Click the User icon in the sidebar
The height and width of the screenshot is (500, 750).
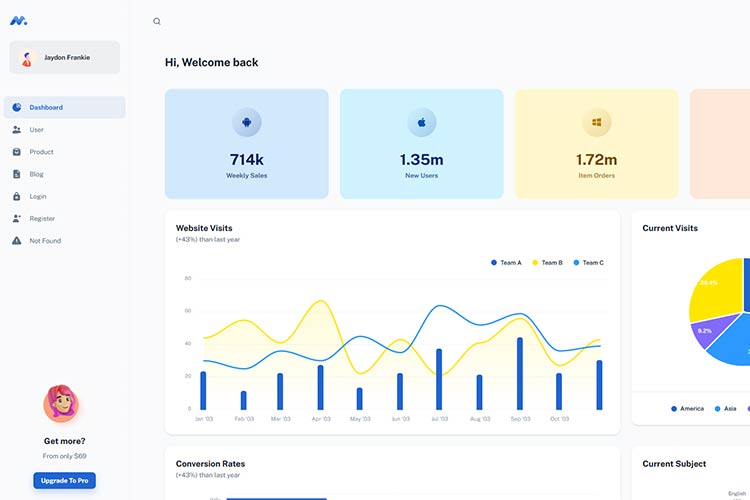(x=17, y=130)
